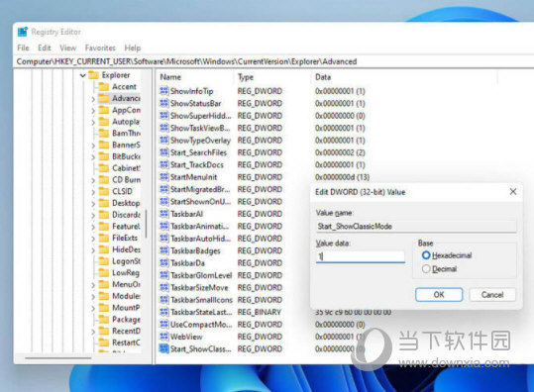Image resolution: width=534 pixels, height=392 pixels.
Task: Expand the CLSID key chevron
Action: (x=93, y=192)
